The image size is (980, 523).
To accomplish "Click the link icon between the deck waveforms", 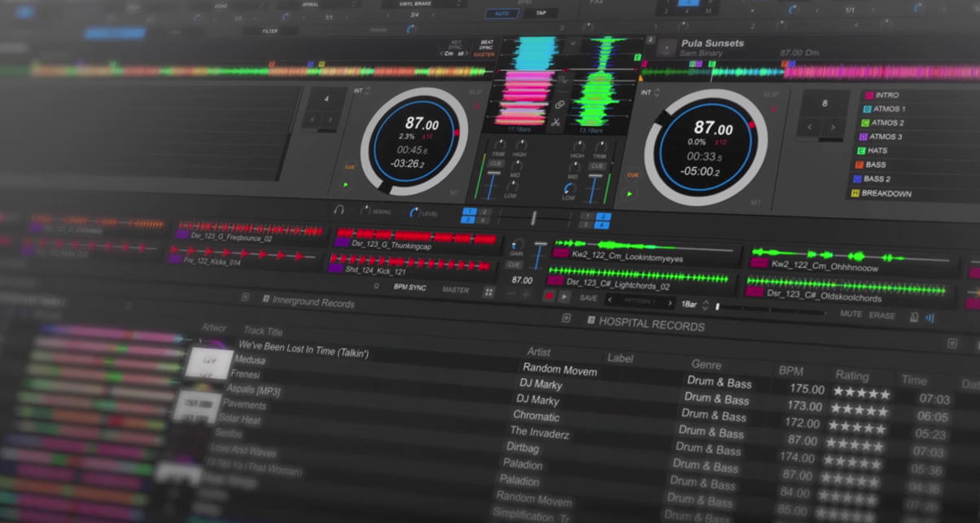I will point(559,104).
